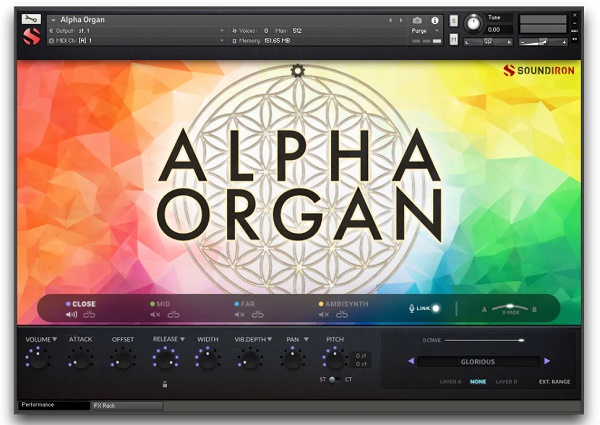Screen dimensions: 600x425
Task: Click the microphone LINK icon
Action: (411, 308)
